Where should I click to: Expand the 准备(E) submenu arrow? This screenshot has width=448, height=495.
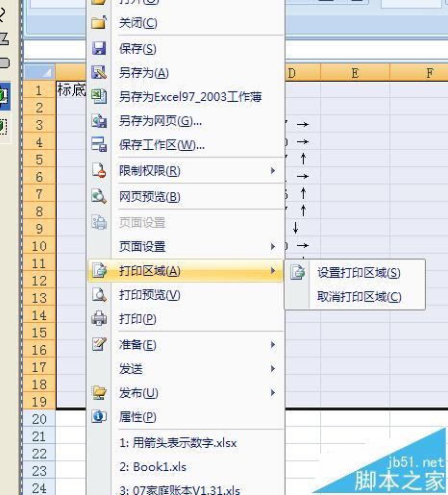[273, 345]
